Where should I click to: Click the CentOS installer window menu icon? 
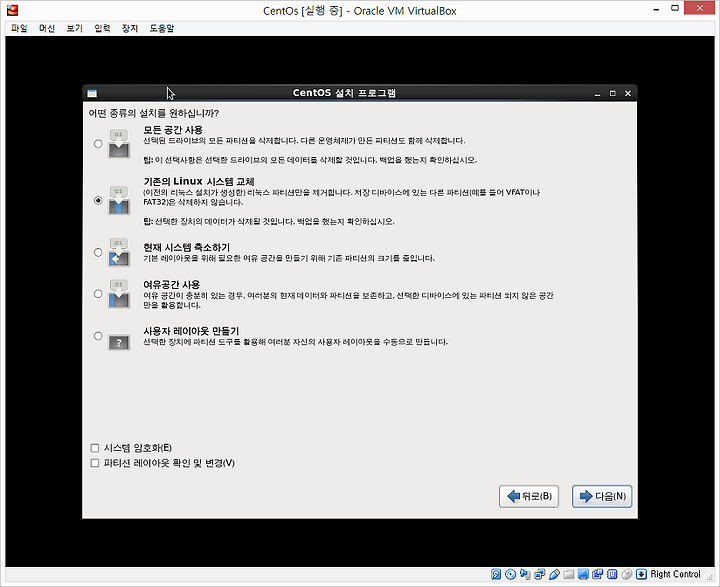point(92,93)
